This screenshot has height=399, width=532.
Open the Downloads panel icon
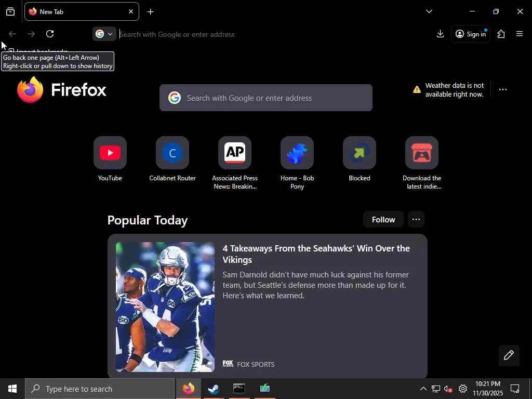tap(440, 34)
